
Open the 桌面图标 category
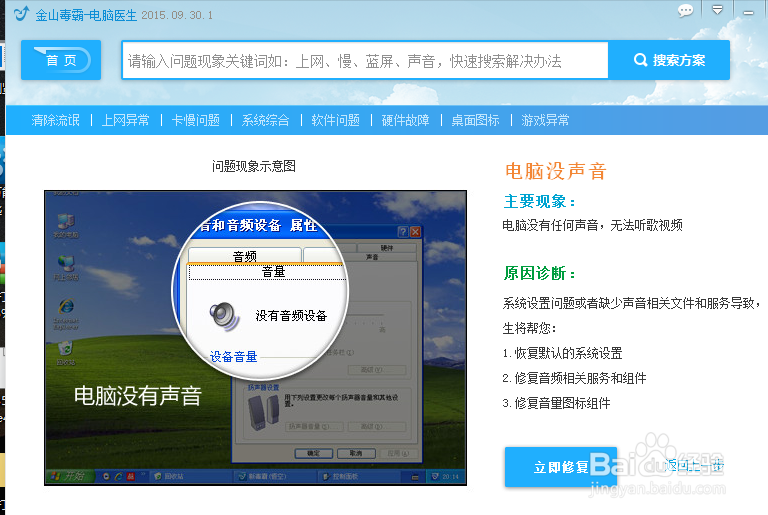475,120
